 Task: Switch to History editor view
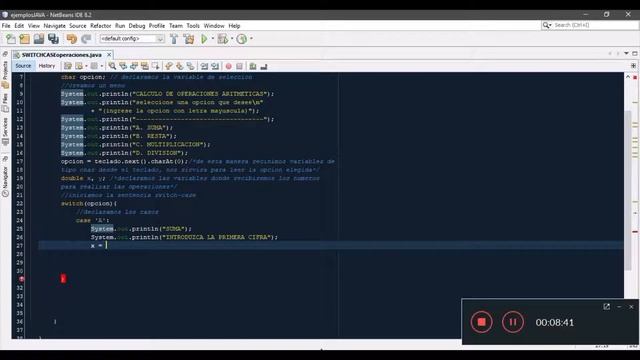click(x=47, y=66)
